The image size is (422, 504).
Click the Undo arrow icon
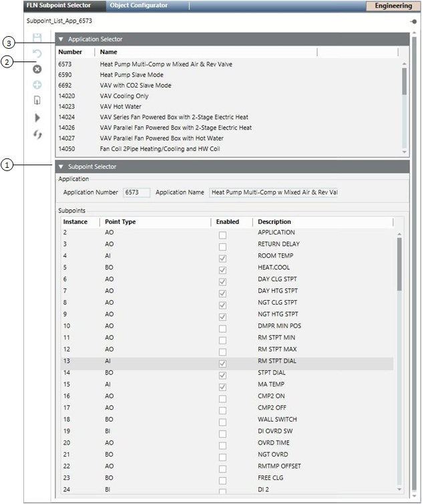(x=37, y=53)
